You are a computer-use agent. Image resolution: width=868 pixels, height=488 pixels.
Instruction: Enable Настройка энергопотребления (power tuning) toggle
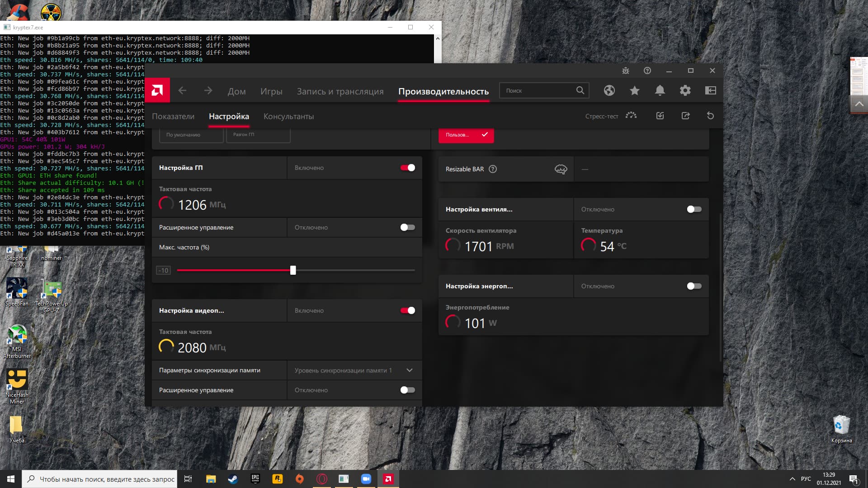(x=693, y=286)
